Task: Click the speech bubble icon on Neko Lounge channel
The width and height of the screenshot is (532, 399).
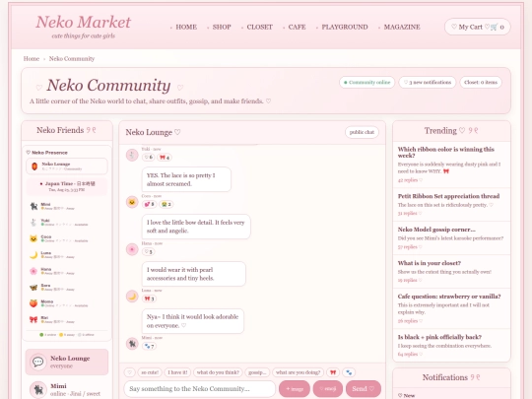Action: pyautogui.click(x=38, y=362)
